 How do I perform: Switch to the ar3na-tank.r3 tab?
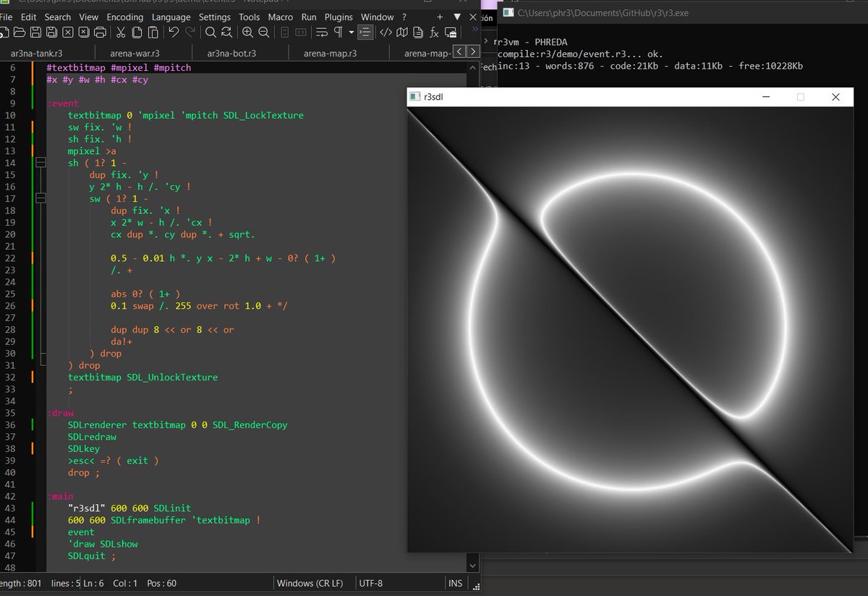coord(36,53)
